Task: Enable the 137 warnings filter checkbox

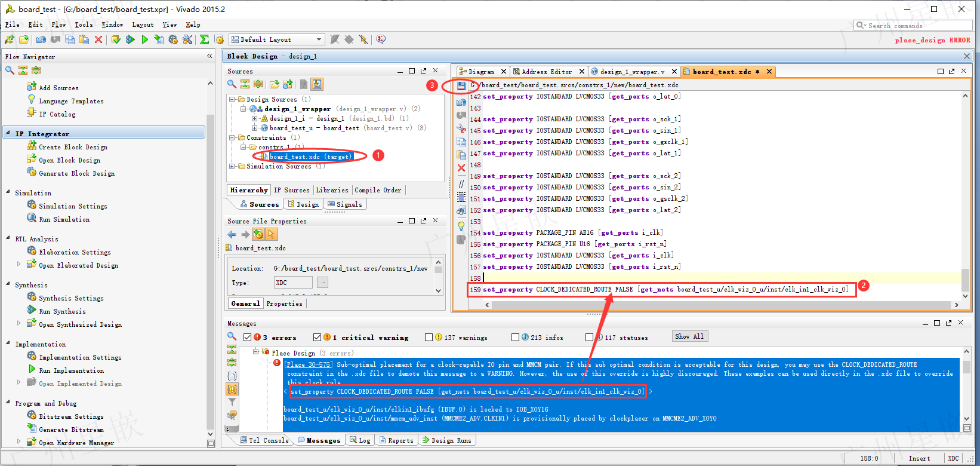Action: (429, 338)
